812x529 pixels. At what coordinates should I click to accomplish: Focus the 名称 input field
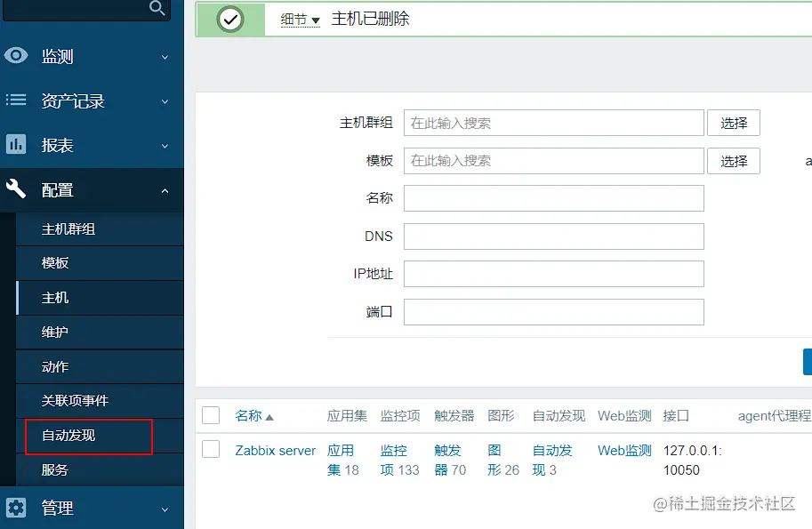pyautogui.click(x=553, y=198)
